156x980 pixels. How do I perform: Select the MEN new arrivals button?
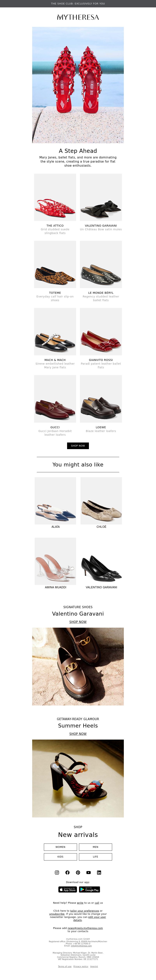click(95, 847)
